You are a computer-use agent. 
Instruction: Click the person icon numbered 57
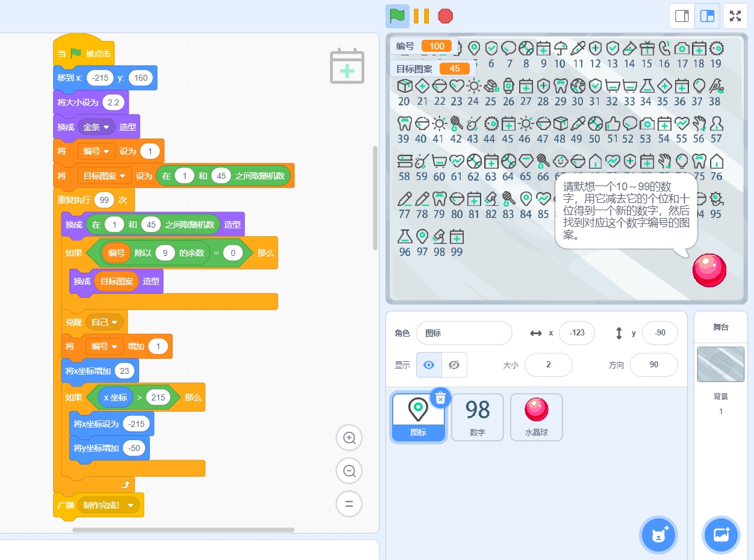(x=717, y=123)
